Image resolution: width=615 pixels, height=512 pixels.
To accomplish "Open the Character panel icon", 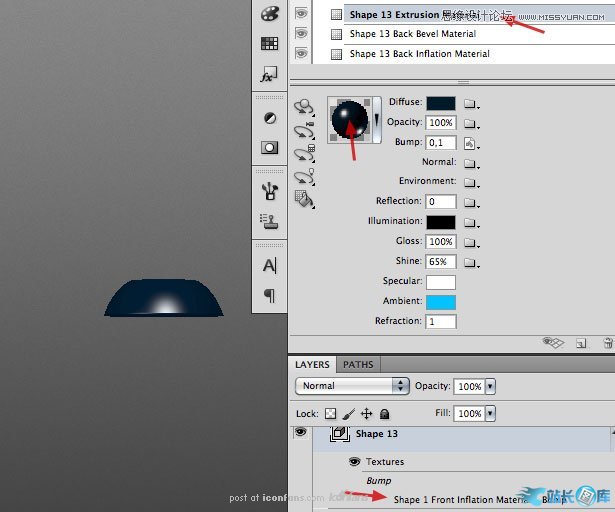I will click(x=269, y=265).
